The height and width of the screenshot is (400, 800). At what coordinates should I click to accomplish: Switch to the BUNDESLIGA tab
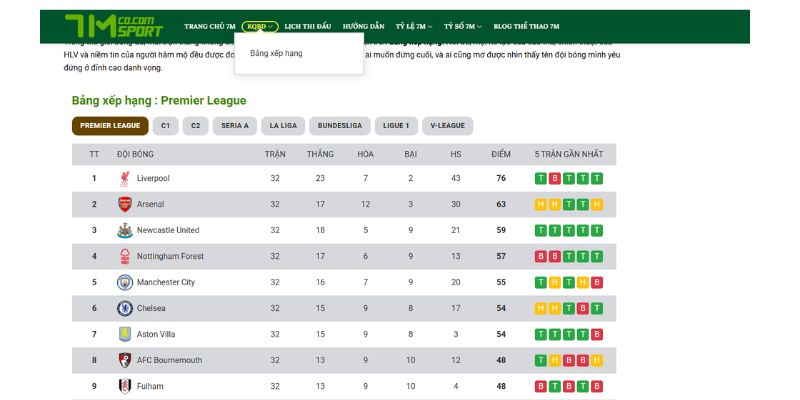(340, 126)
